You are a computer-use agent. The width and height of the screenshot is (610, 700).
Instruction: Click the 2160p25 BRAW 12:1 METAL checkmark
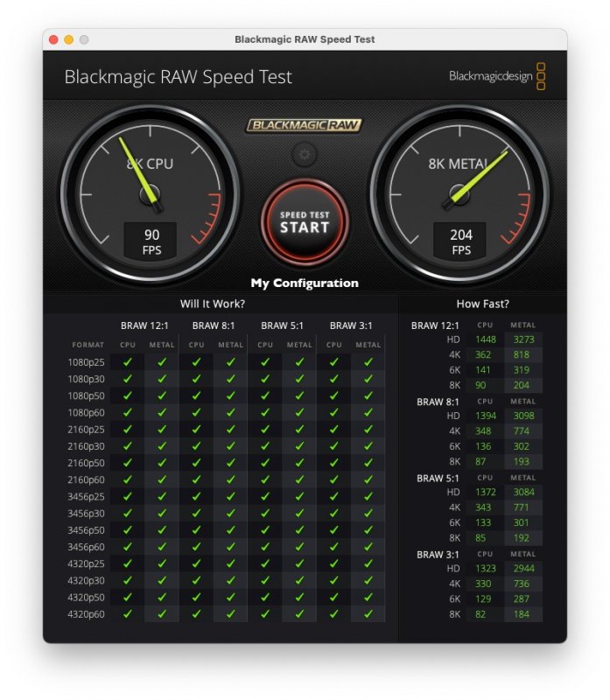click(x=162, y=430)
